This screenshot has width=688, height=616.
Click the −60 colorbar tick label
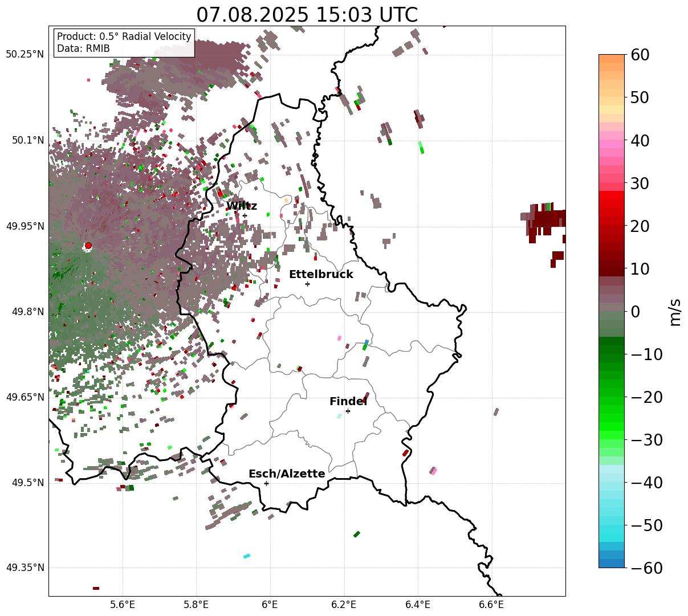point(646,568)
